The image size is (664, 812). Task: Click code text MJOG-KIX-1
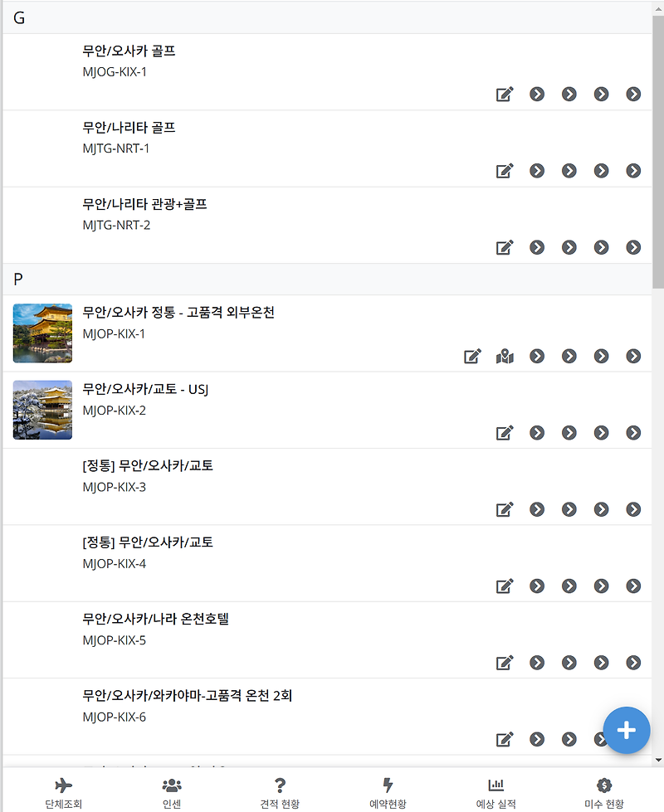[115, 72]
